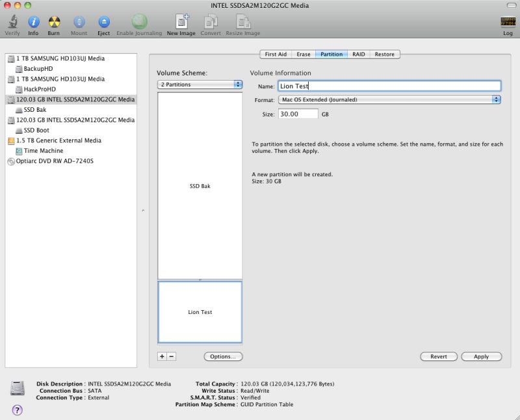Select the SSD Boot volume
This screenshot has width=520, height=420.
[x=36, y=131]
